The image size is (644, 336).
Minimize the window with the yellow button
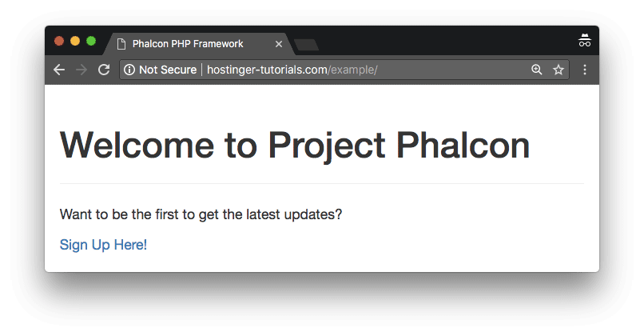click(75, 41)
